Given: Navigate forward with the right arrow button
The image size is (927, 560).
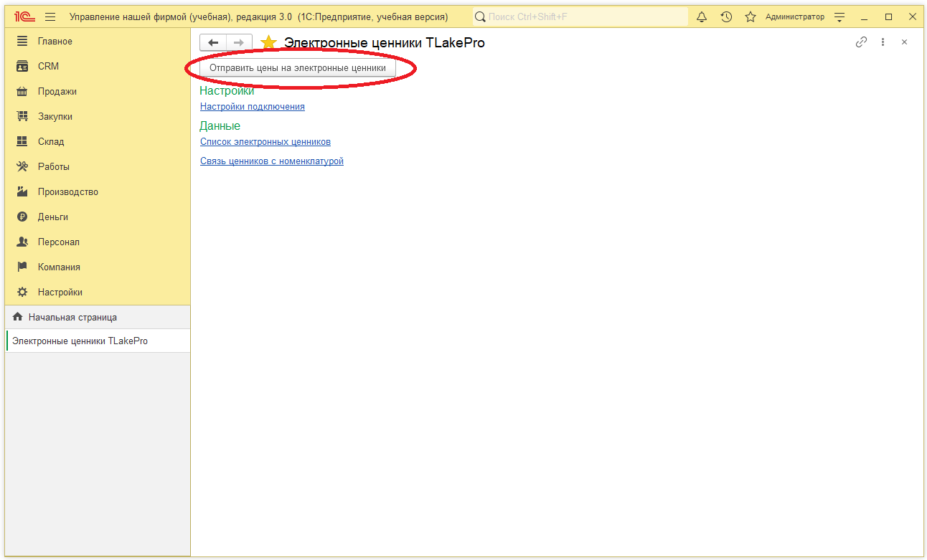Looking at the screenshot, I should pyautogui.click(x=240, y=43).
